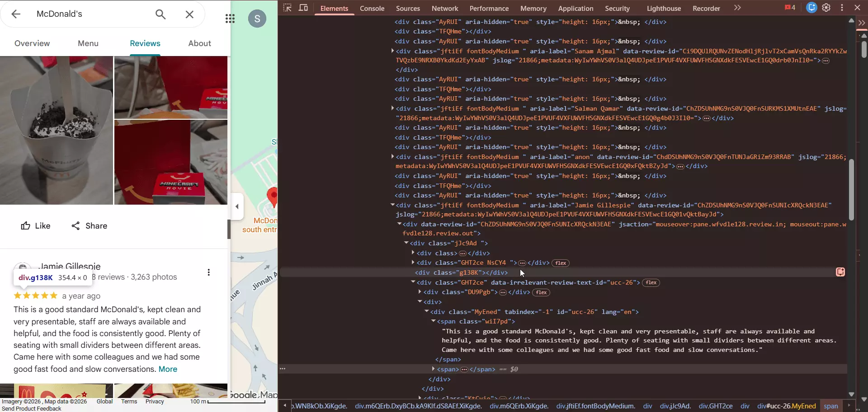Open DevTools customize kebab menu

coord(842,8)
